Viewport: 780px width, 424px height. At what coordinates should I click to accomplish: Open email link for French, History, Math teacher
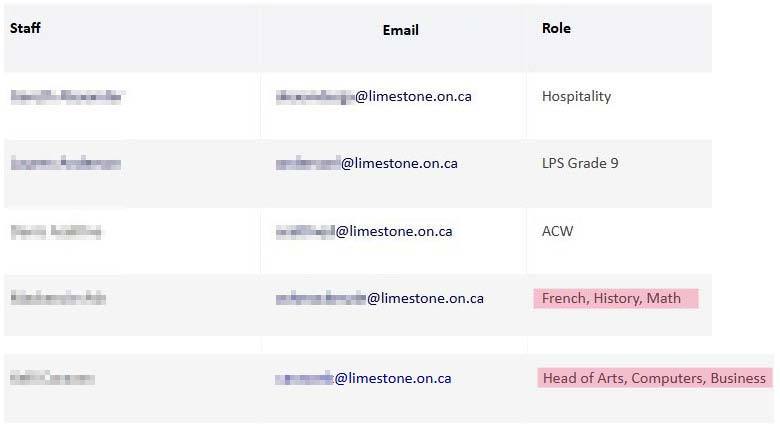coord(380,298)
